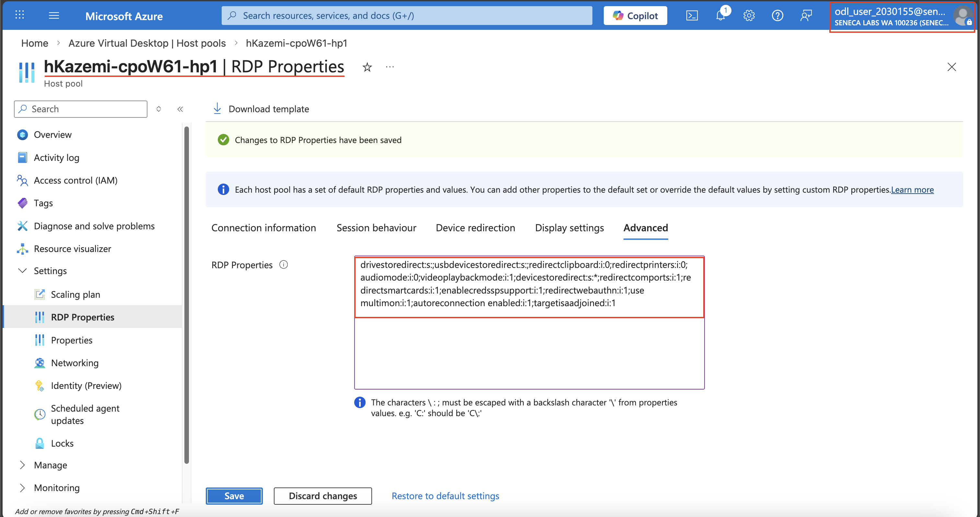Screen dimensions: 980x517
Task: Collapse the sidebar menu with double chevron
Action: pyautogui.click(x=180, y=109)
